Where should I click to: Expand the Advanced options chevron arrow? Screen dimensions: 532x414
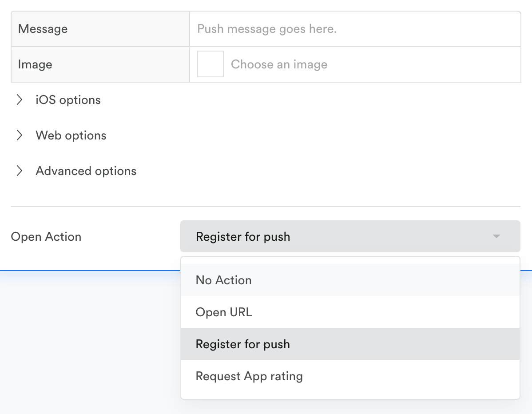click(x=19, y=171)
